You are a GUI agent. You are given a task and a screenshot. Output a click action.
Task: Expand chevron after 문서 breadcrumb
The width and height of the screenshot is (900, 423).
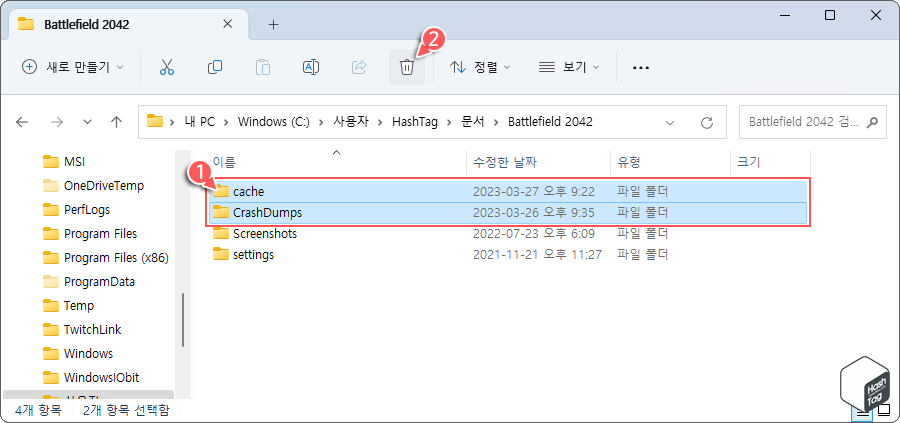click(x=496, y=122)
